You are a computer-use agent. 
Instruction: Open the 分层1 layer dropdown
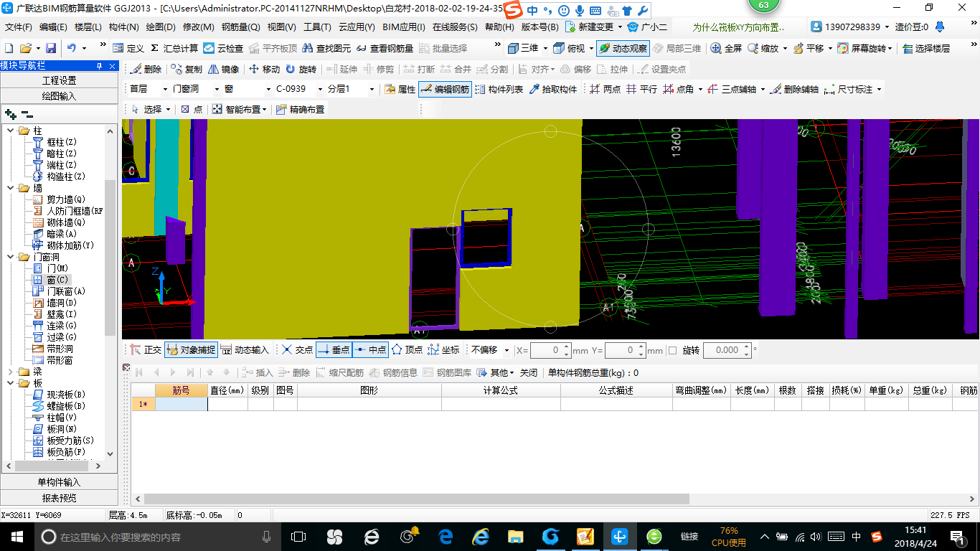pyautogui.click(x=372, y=89)
